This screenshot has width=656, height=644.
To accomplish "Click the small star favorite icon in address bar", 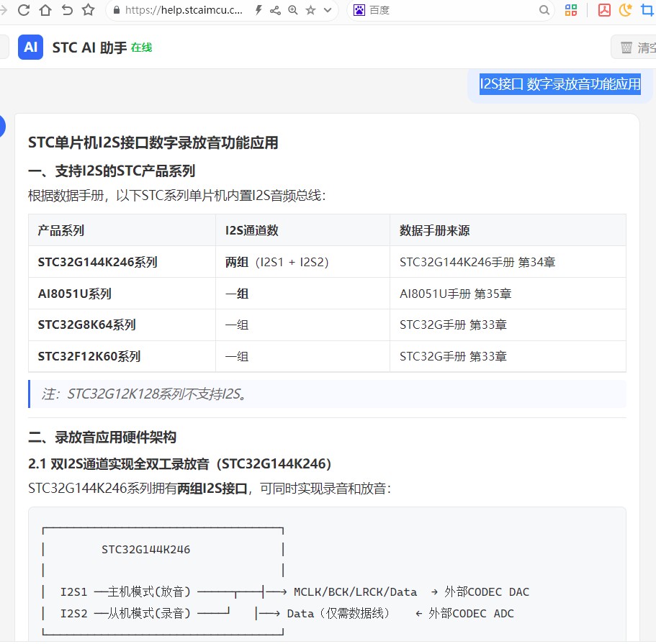I will coord(310,10).
